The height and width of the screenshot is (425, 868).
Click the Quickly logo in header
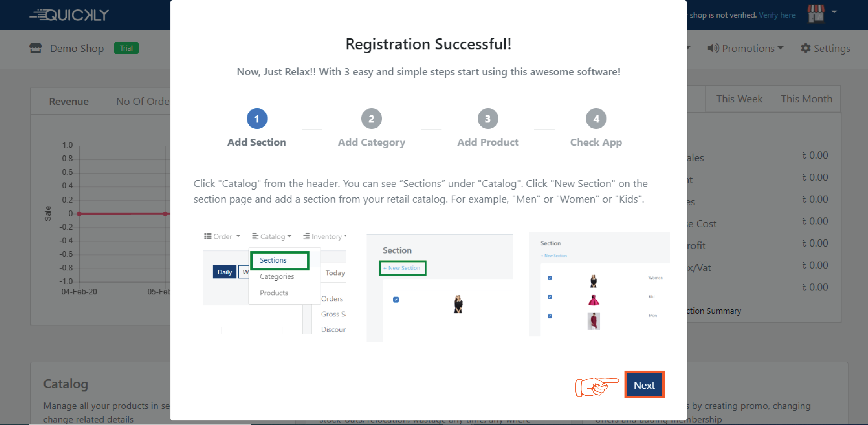point(69,15)
